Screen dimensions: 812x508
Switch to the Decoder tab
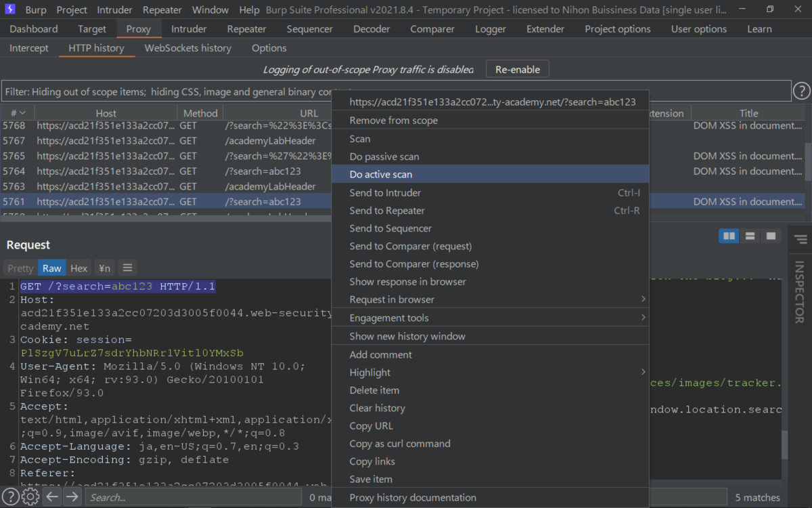371,29
